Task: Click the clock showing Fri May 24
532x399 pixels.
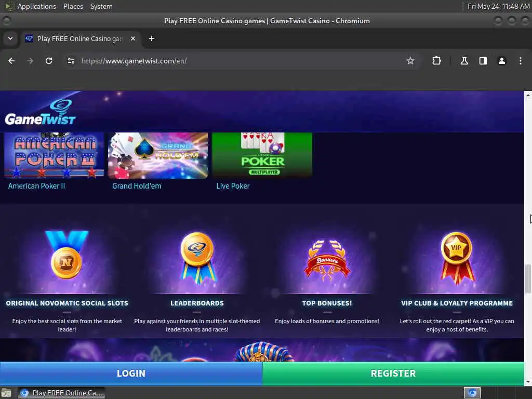Action: point(498,6)
